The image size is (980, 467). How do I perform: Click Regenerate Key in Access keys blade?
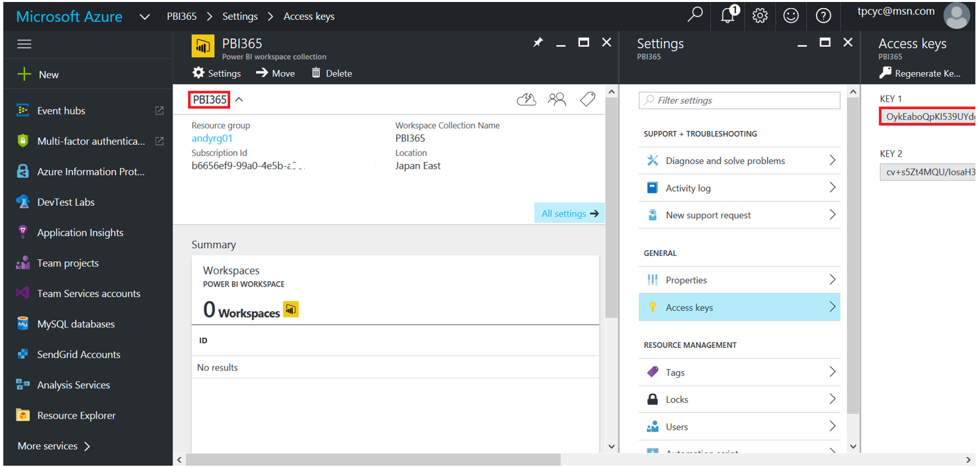coord(920,73)
